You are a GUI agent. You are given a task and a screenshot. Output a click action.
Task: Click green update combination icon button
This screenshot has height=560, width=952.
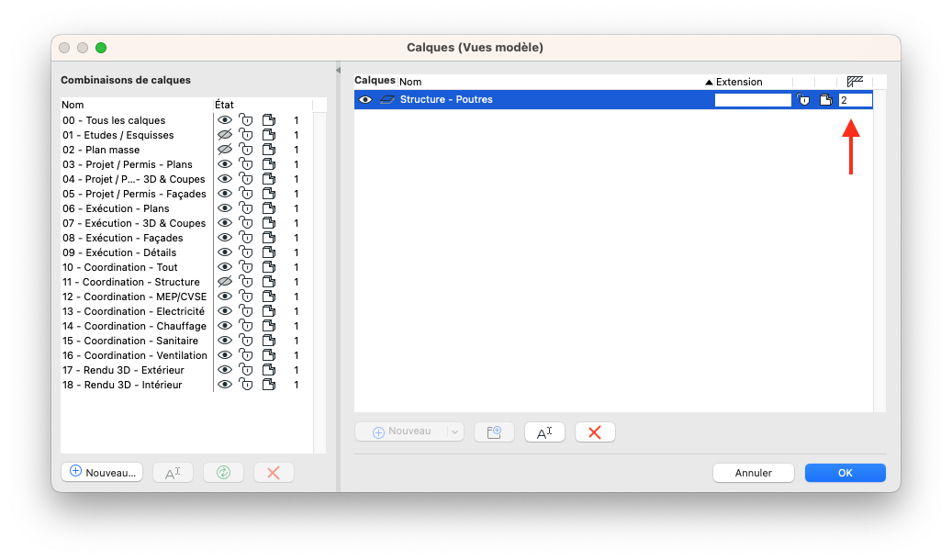(x=223, y=472)
